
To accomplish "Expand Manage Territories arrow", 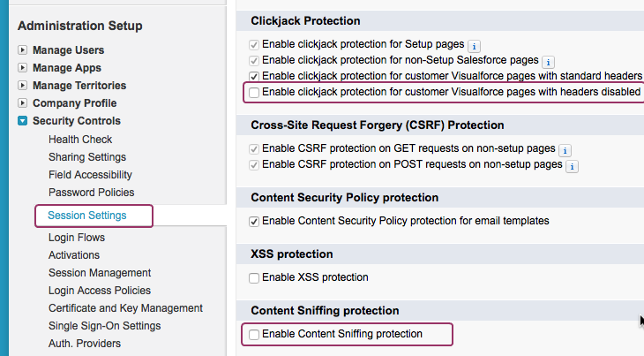I will (x=23, y=86).
